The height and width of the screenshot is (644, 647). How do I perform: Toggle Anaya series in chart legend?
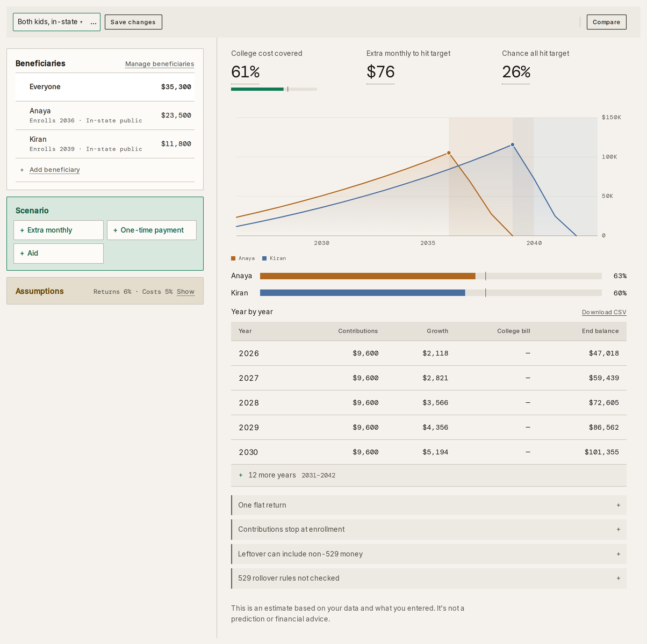(243, 258)
